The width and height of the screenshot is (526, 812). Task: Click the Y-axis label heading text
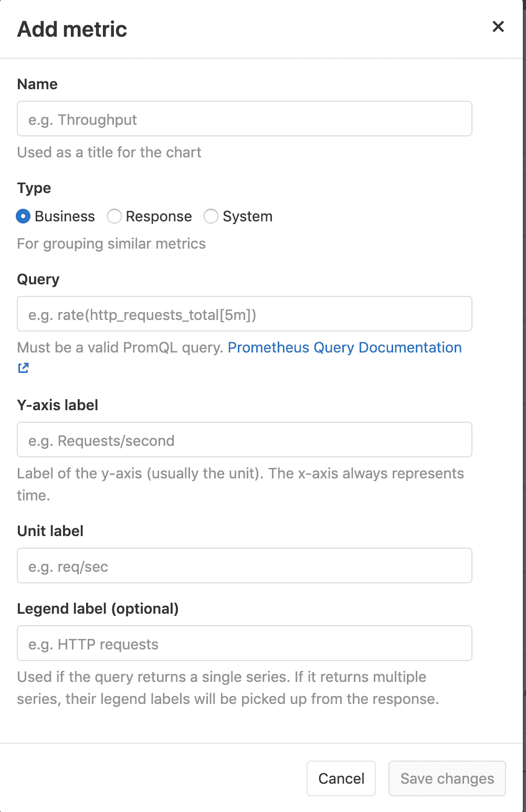58,405
